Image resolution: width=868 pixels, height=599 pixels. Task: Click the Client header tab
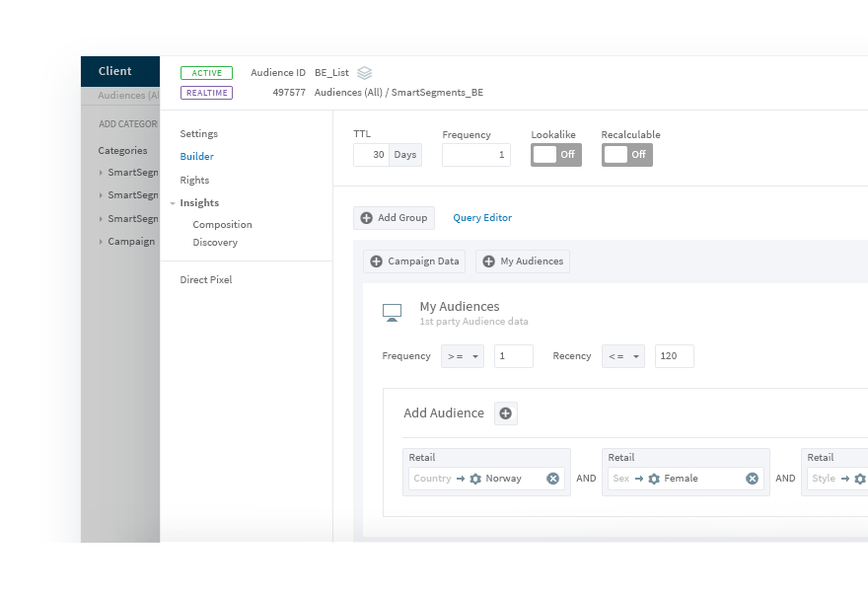click(x=120, y=71)
